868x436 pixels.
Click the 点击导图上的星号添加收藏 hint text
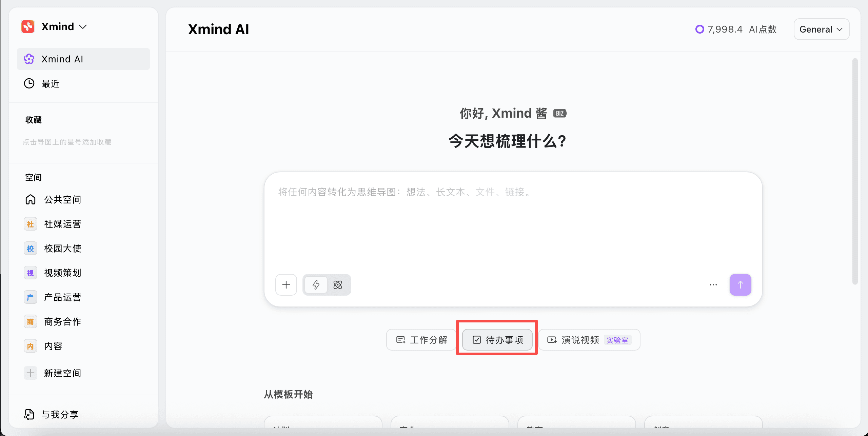pos(67,142)
